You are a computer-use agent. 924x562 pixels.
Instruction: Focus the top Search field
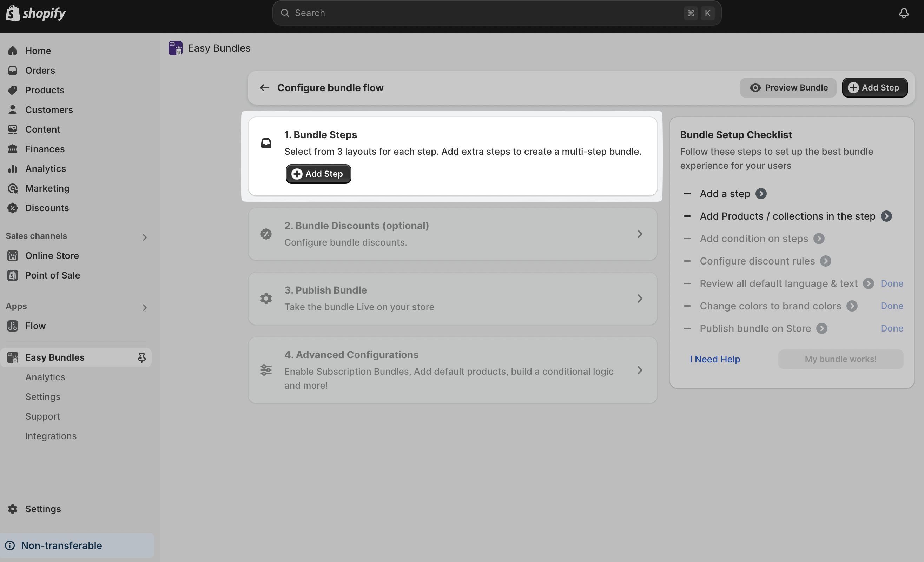(x=488, y=13)
